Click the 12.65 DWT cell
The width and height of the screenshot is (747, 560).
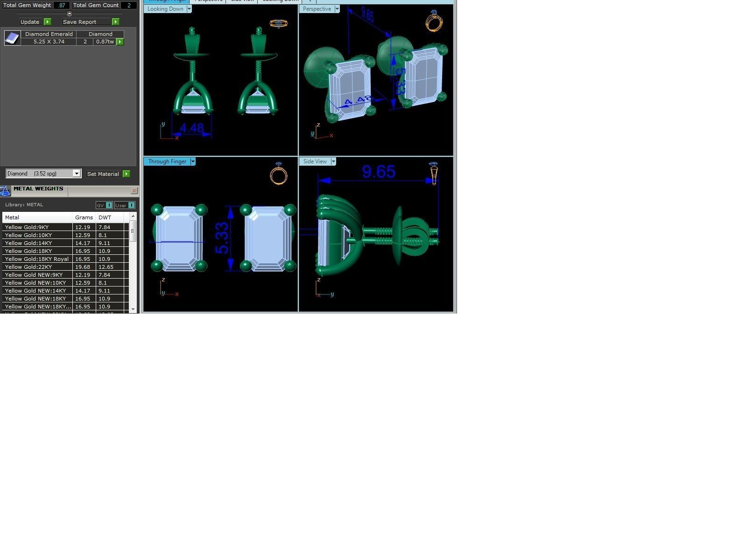[x=110, y=267]
